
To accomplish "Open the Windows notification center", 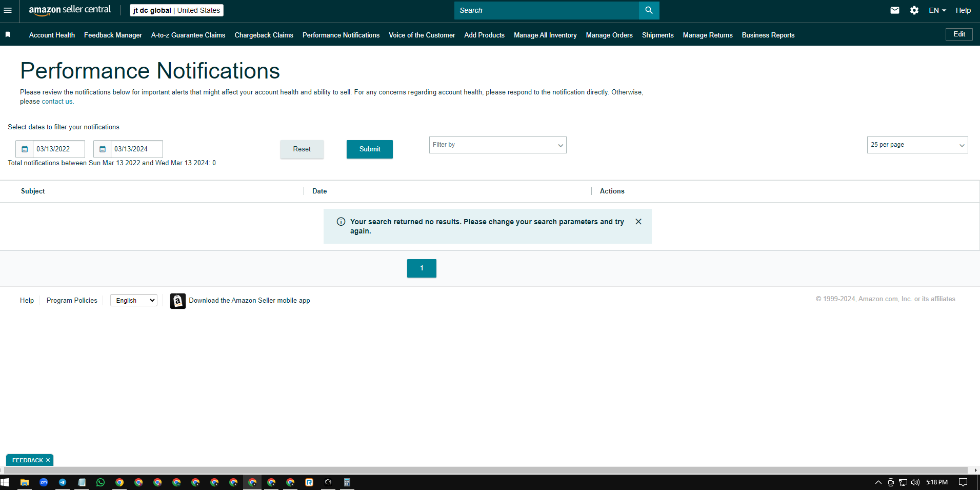I will [963, 482].
